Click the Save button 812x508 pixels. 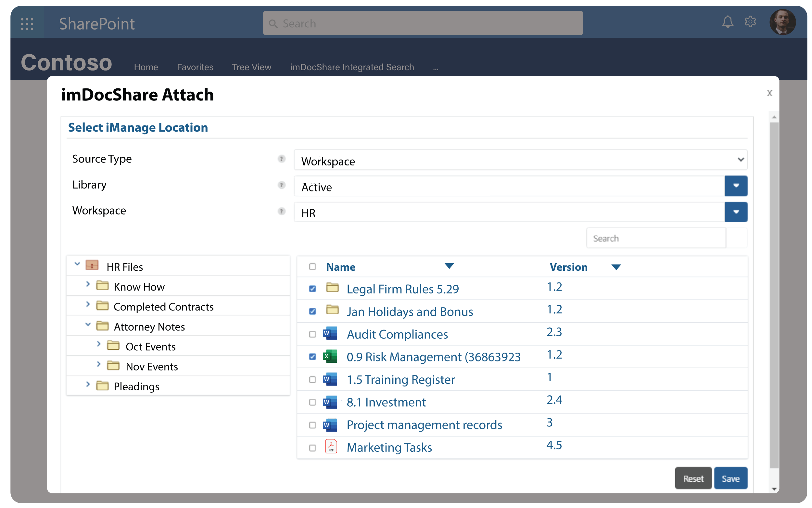[x=730, y=478]
